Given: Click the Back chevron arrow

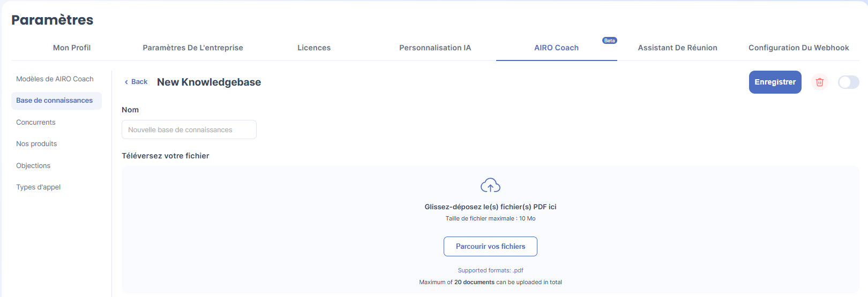Looking at the screenshot, I should (126, 82).
